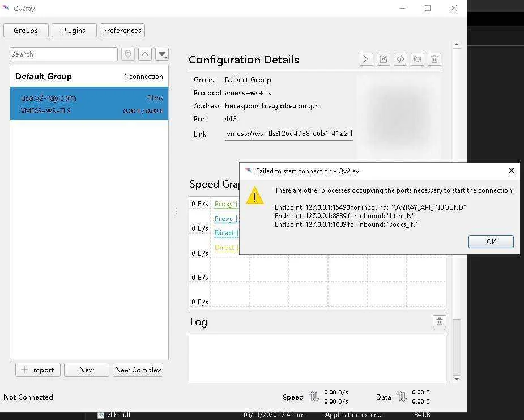Click the 1 connection count label
This screenshot has height=420, width=524.
pyautogui.click(x=143, y=77)
